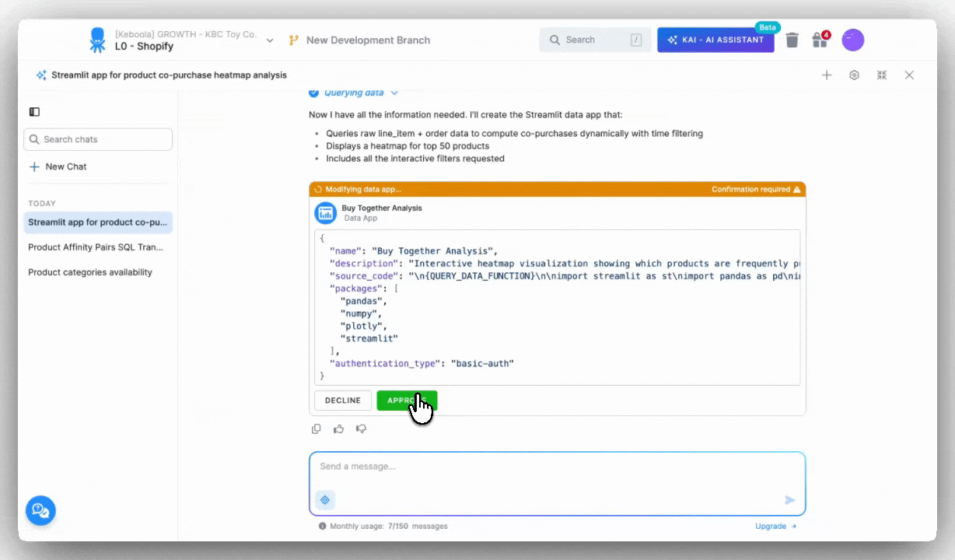Give thumbs up to the response

coord(338,429)
